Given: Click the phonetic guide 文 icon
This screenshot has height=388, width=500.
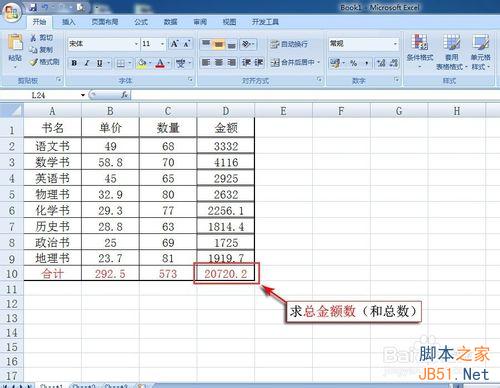Looking at the screenshot, I should pyautogui.click(x=180, y=63).
